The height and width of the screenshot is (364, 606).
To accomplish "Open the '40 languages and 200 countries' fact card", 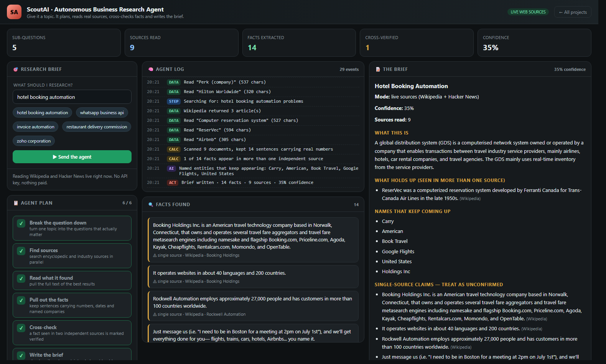I will click(253, 277).
